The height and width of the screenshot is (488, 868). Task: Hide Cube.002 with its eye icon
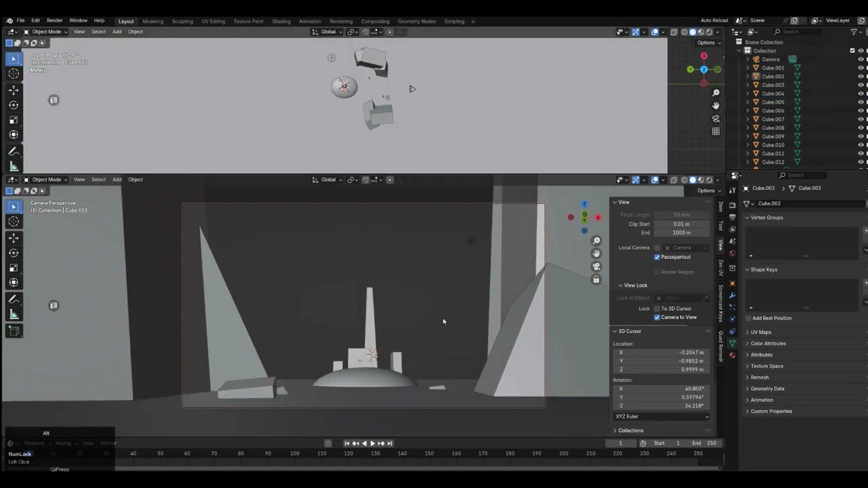tap(861, 77)
